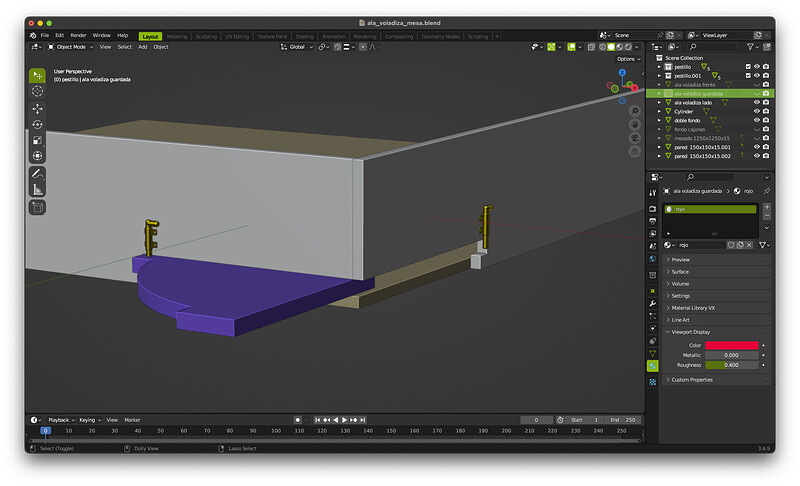Switch to the Scripting workspace tab
This screenshot has width=800, height=486.
[478, 37]
